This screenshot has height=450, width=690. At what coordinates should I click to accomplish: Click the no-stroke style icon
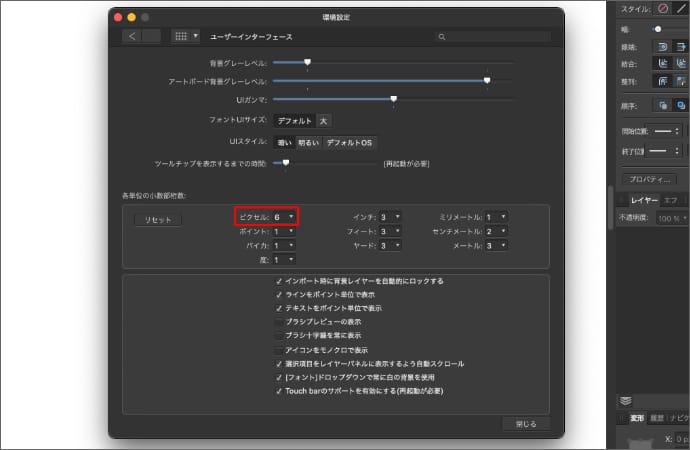(x=662, y=9)
